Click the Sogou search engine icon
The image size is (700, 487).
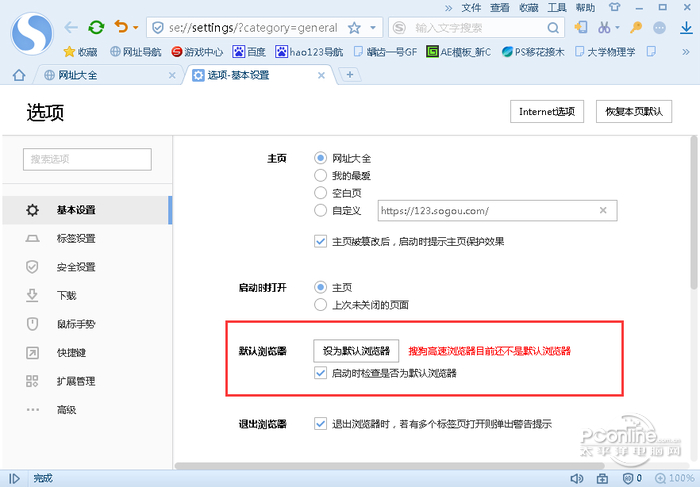[x=399, y=28]
